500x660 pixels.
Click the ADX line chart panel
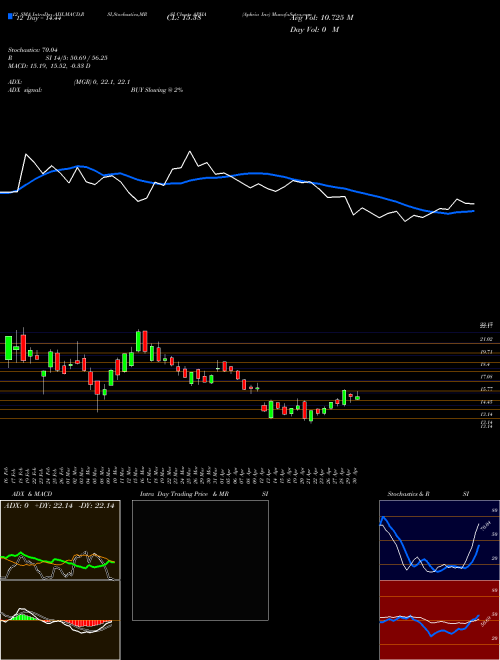point(60,540)
